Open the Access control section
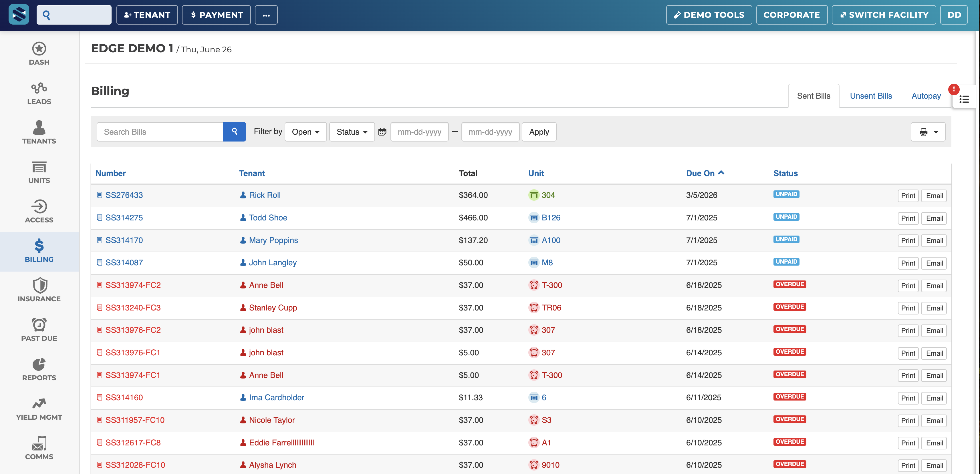 [39, 212]
